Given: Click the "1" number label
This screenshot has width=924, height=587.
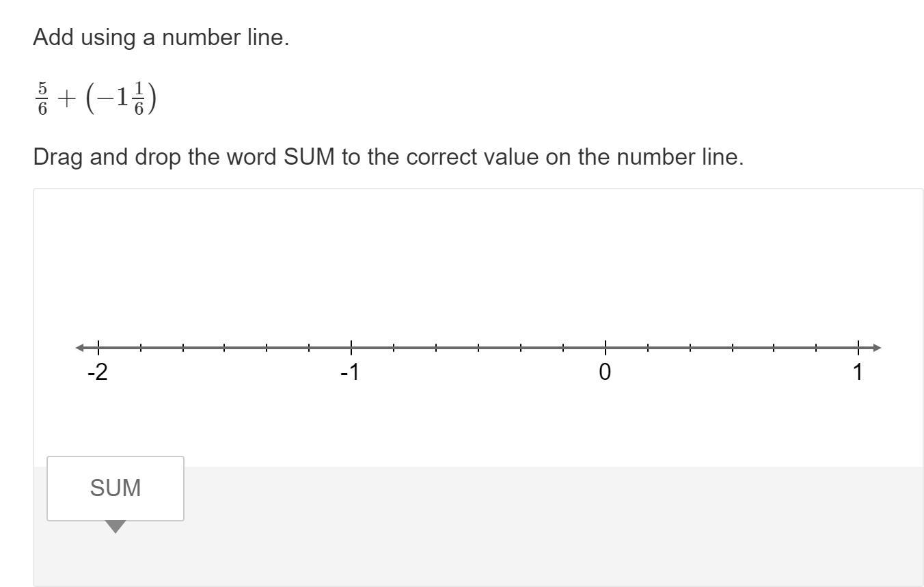Looking at the screenshot, I should (858, 372).
